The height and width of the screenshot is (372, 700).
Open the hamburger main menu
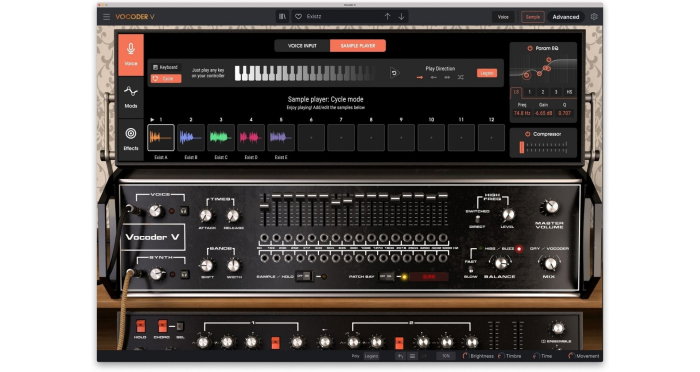(106, 17)
